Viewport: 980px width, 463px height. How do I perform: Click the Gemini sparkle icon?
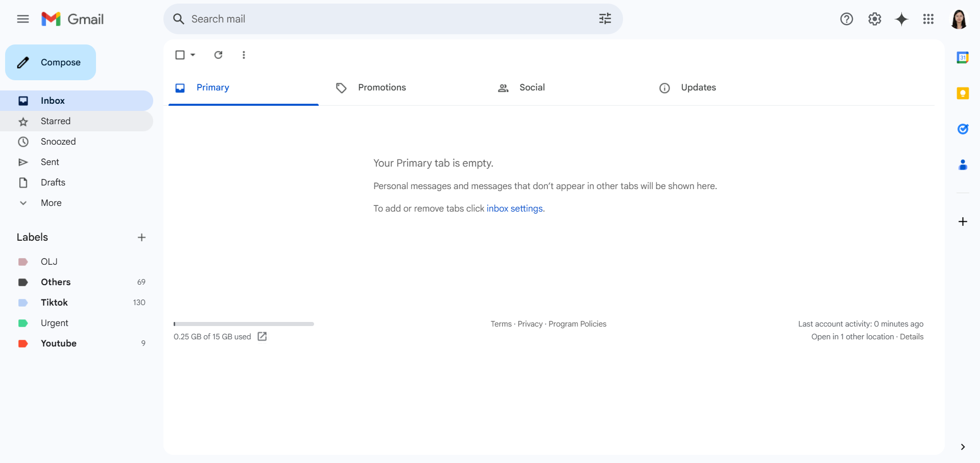coord(901,19)
